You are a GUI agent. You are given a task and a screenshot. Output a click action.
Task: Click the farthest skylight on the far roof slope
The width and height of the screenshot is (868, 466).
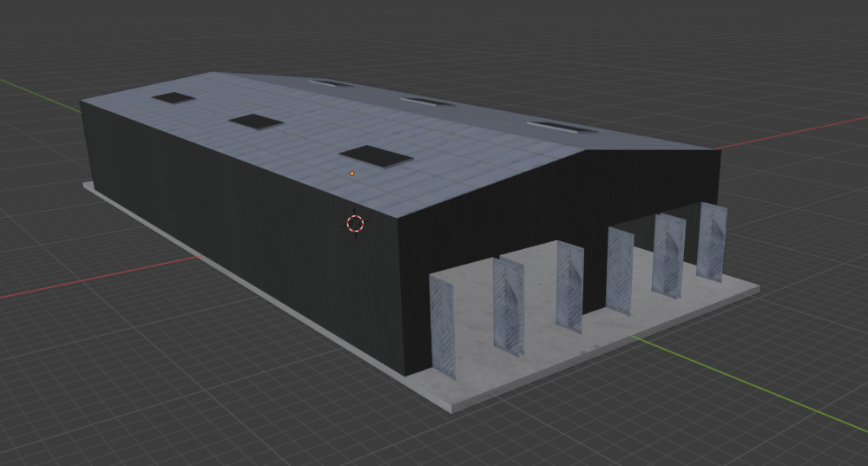pos(331,83)
